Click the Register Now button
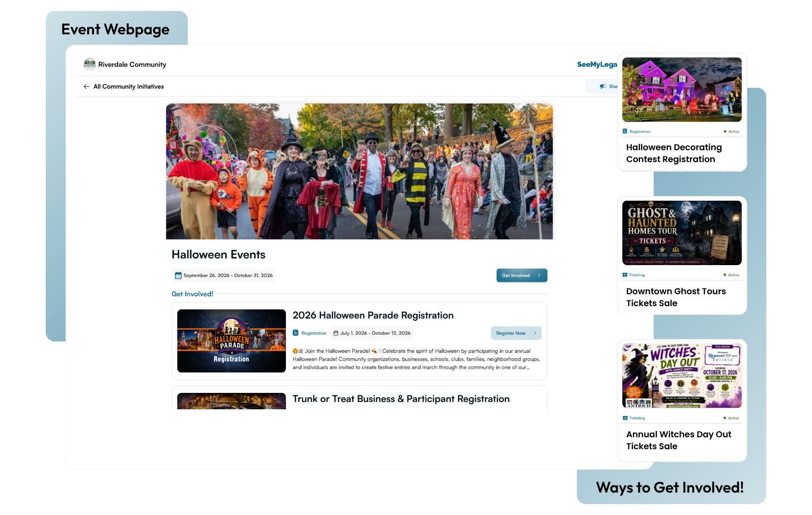812x515 pixels. (x=516, y=333)
